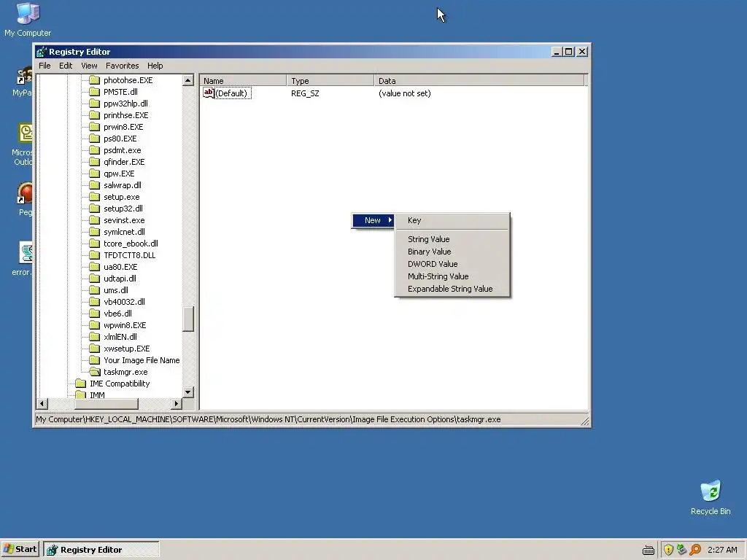Screen dimensions: 747x560
Task: Choose String Value from the submenu
Action: [452, 239]
